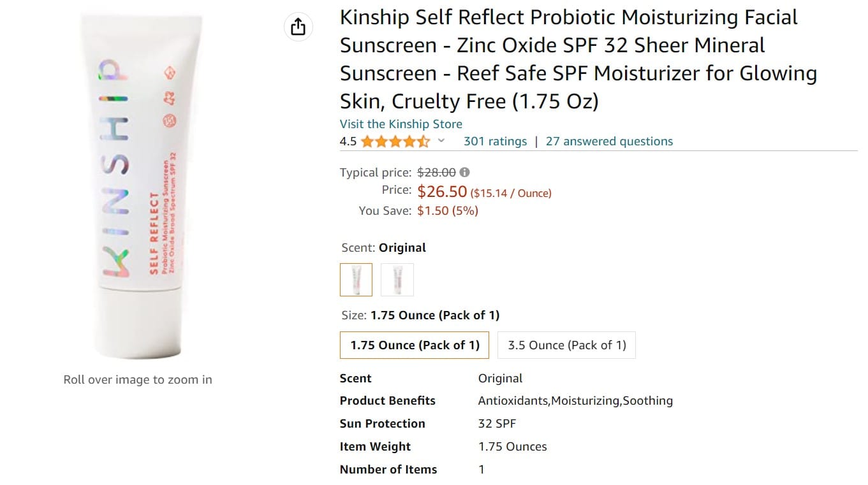Select the first Original scent swatch

point(356,280)
